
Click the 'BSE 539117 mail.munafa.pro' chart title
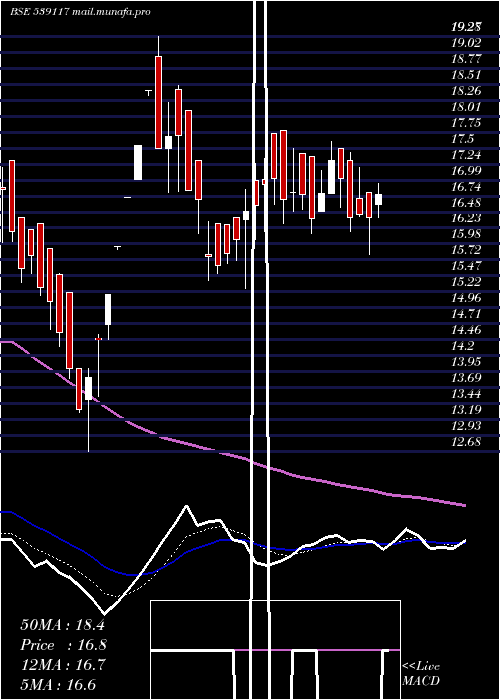[x=80, y=12]
